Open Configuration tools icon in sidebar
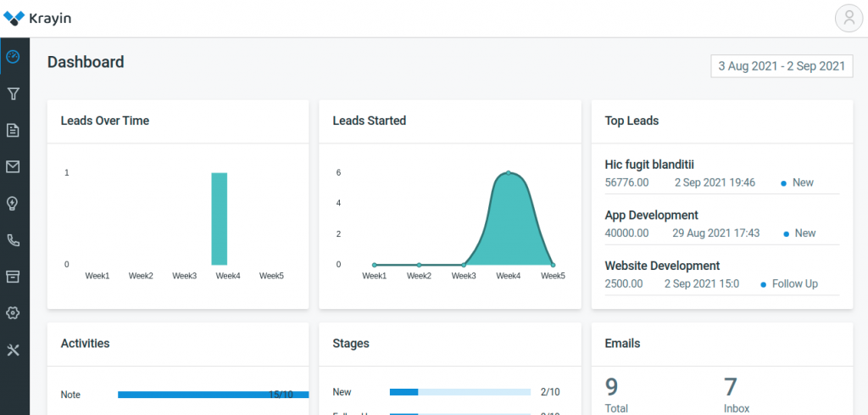Viewport: 868px width, 415px height. coord(14,350)
